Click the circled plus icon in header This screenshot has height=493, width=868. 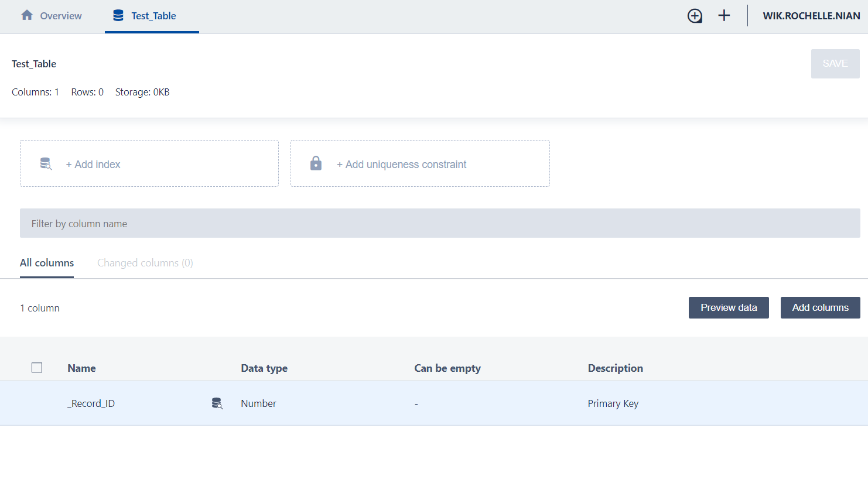pyautogui.click(x=695, y=16)
